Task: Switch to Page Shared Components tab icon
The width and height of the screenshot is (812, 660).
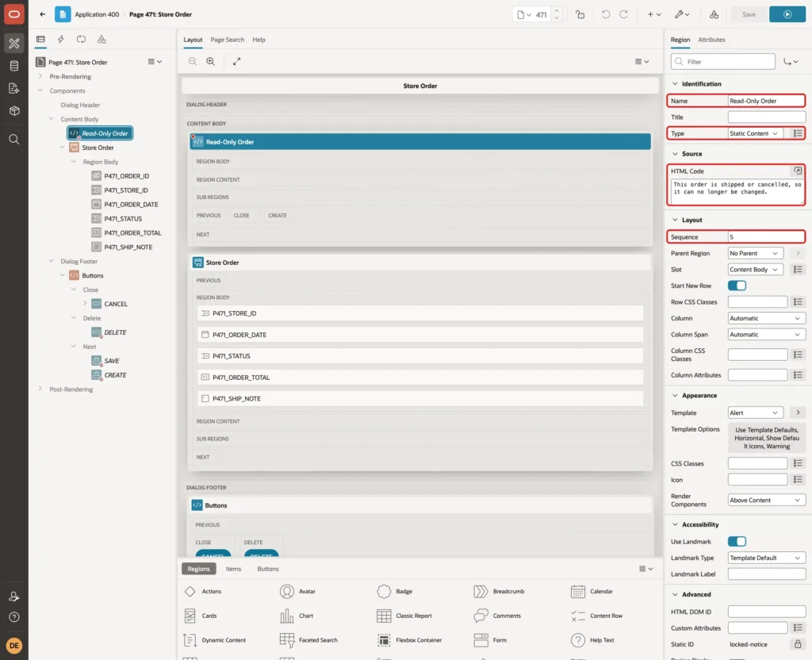Action: (101, 40)
